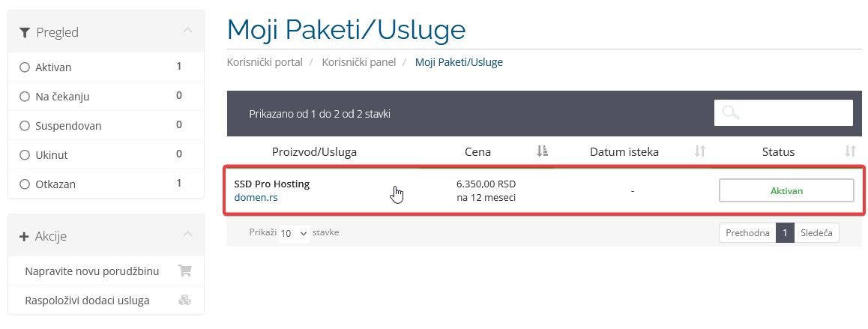The image size is (868, 329).
Task: Click the shopping cart icon beside new order
Action: [x=184, y=271]
